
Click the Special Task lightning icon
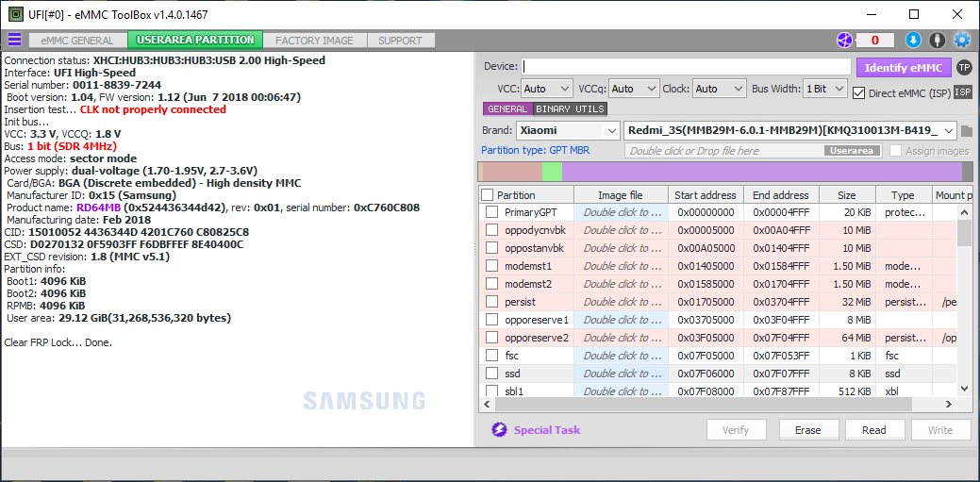point(499,429)
